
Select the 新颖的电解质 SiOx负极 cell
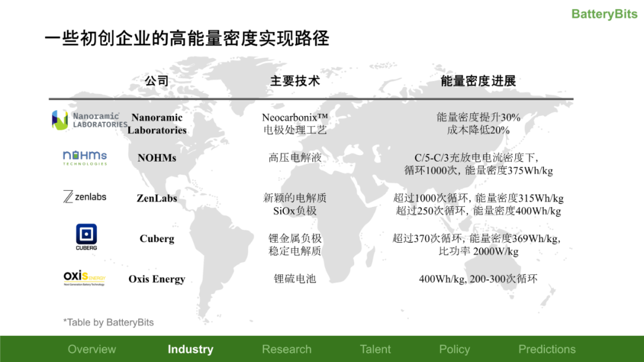coord(295,204)
